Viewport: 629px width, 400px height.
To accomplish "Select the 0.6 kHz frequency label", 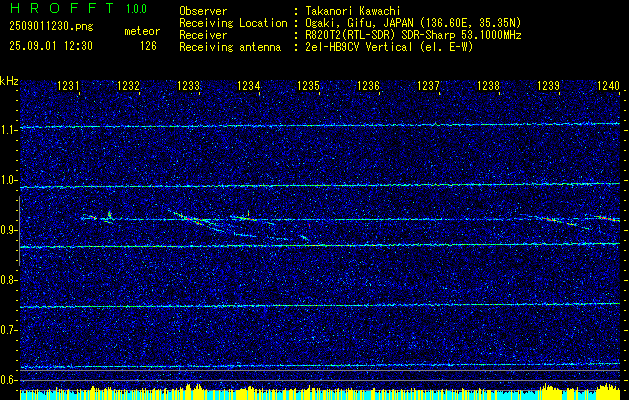I will [x=9, y=380].
